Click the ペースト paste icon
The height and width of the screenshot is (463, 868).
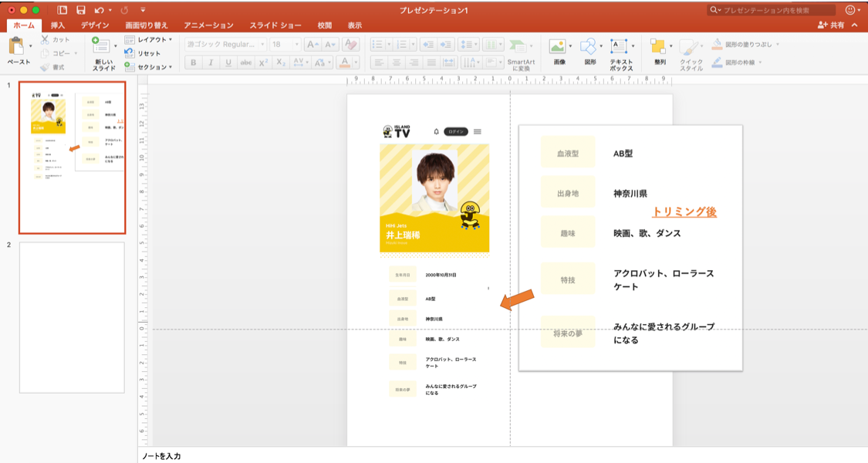[16, 46]
